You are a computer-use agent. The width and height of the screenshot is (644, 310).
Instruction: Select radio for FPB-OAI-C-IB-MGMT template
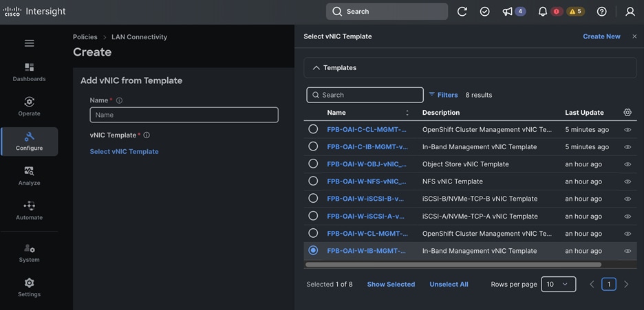pyautogui.click(x=313, y=146)
